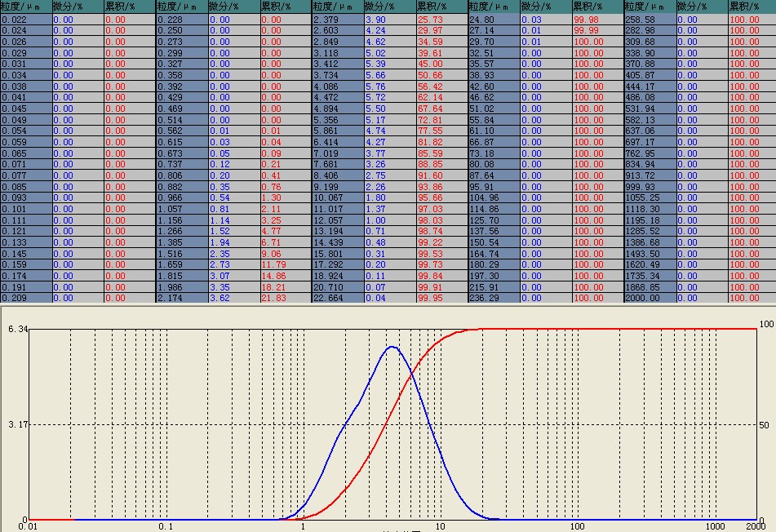
Task: Click the blue differential value 5.39
Action: (375, 64)
